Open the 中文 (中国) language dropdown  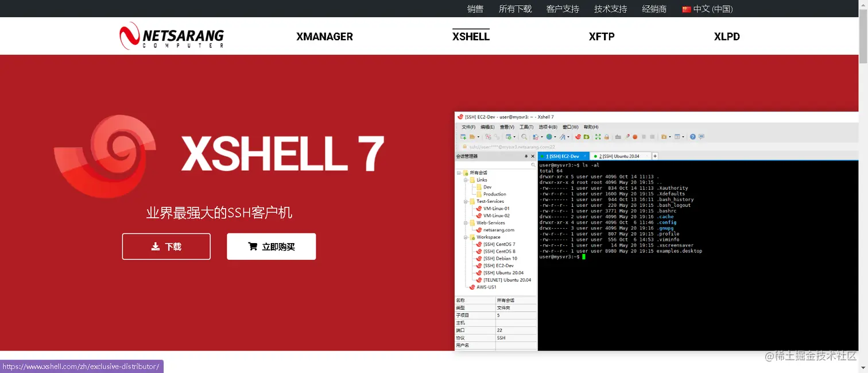(x=707, y=9)
